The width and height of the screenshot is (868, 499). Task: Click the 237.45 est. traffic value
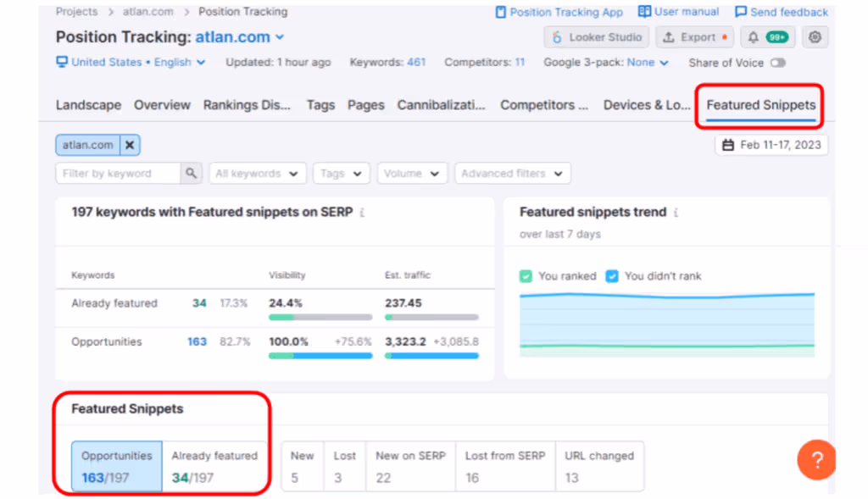403,303
